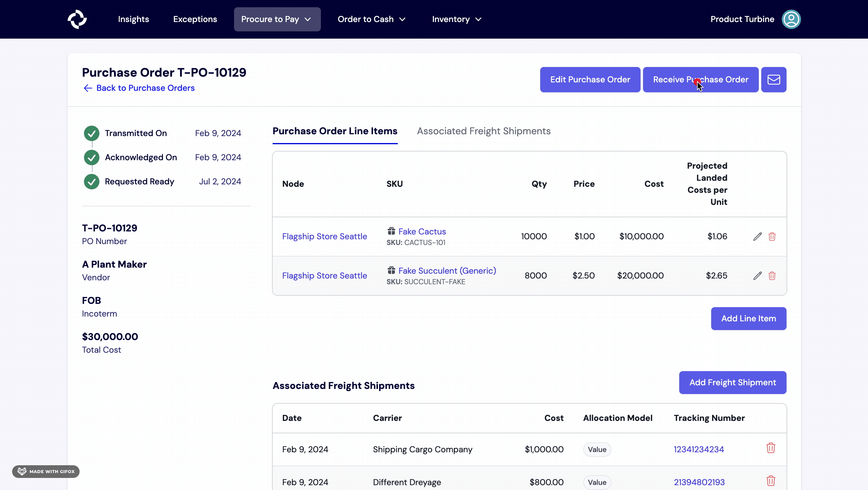This screenshot has height=490, width=868.
Task: Delete the Fake Succulent line item
Action: (771, 276)
